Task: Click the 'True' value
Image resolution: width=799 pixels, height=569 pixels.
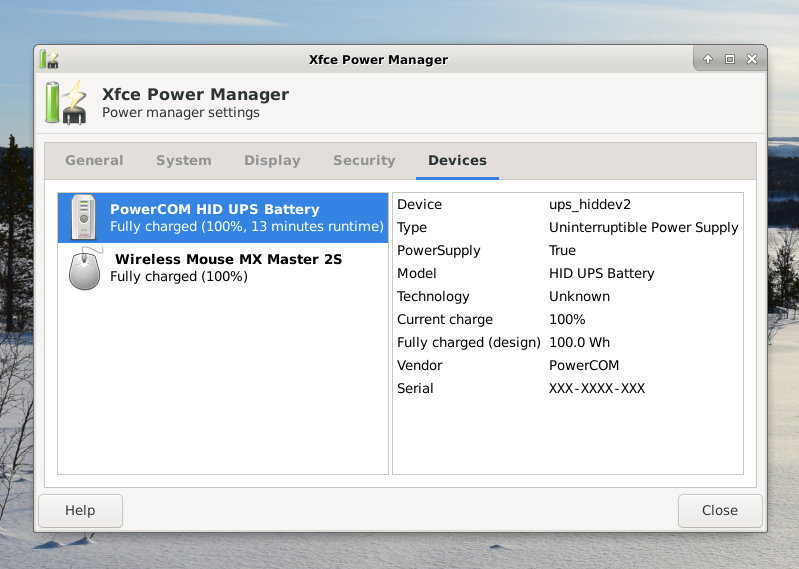Action: pos(562,251)
